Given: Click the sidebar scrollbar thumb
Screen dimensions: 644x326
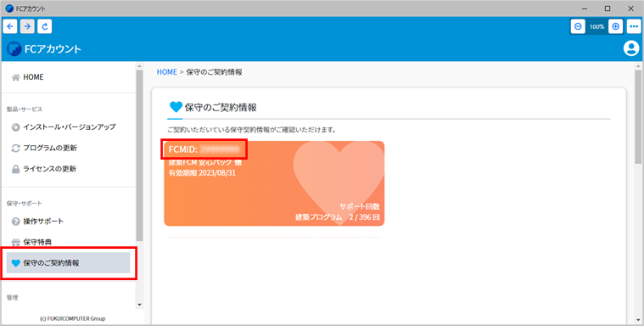Looking at the screenshot, I should [139, 156].
